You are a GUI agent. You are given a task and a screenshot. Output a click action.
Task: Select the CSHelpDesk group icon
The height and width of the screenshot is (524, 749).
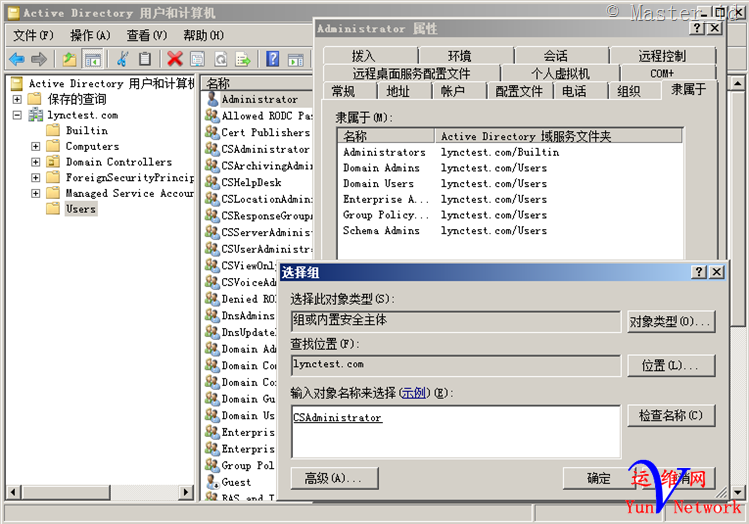[x=212, y=182]
